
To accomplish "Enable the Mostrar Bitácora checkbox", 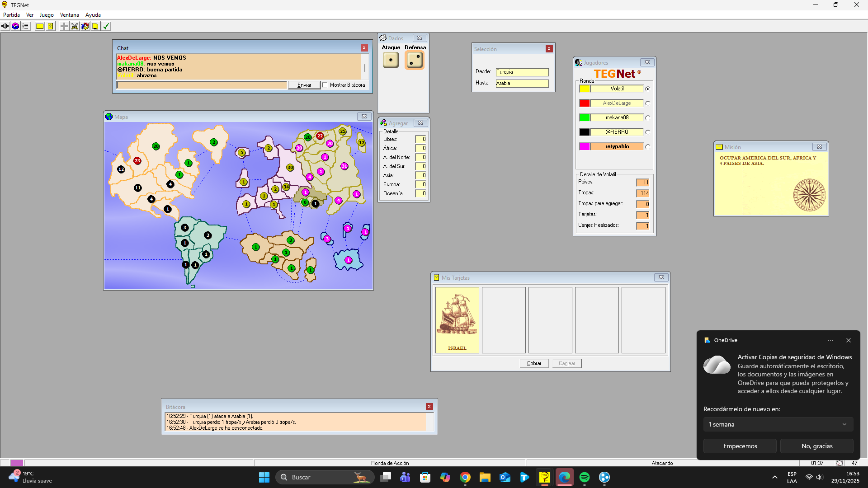I will click(325, 85).
